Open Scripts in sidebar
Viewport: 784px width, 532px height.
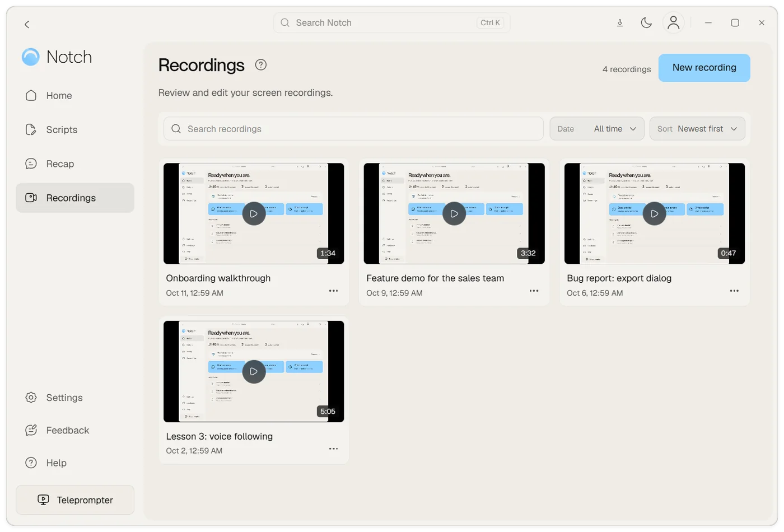click(75, 130)
